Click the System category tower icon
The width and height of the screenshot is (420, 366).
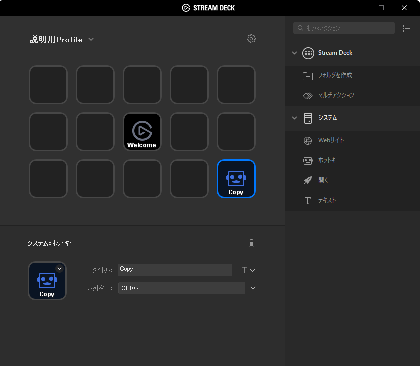pyautogui.click(x=308, y=118)
